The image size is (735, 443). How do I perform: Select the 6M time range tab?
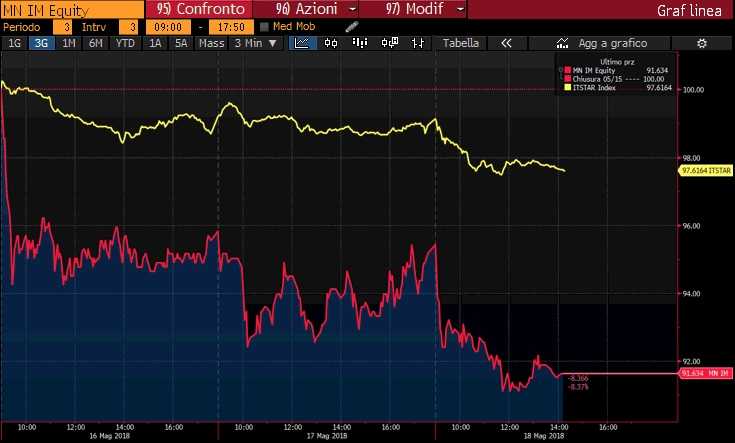[96, 43]
